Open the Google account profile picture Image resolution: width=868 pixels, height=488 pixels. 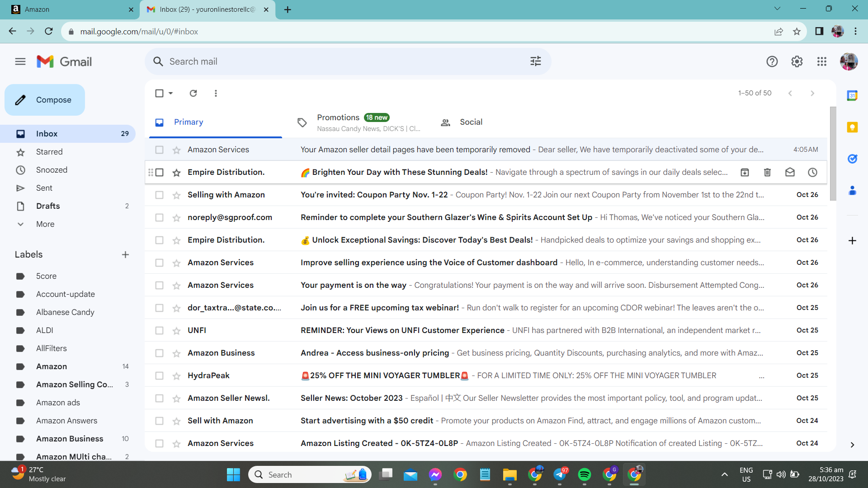[849, 61]
